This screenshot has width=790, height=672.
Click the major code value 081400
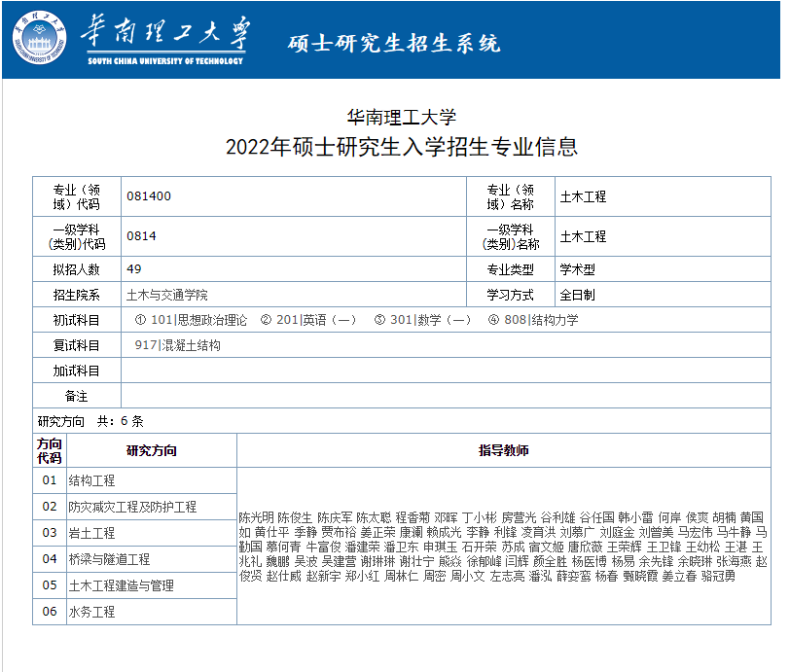[149, 195]
